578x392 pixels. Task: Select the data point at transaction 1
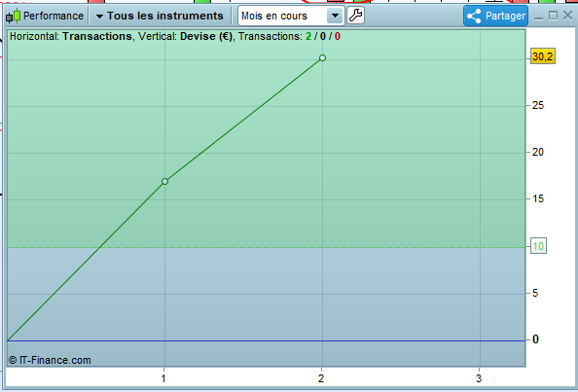click(164, 181)
